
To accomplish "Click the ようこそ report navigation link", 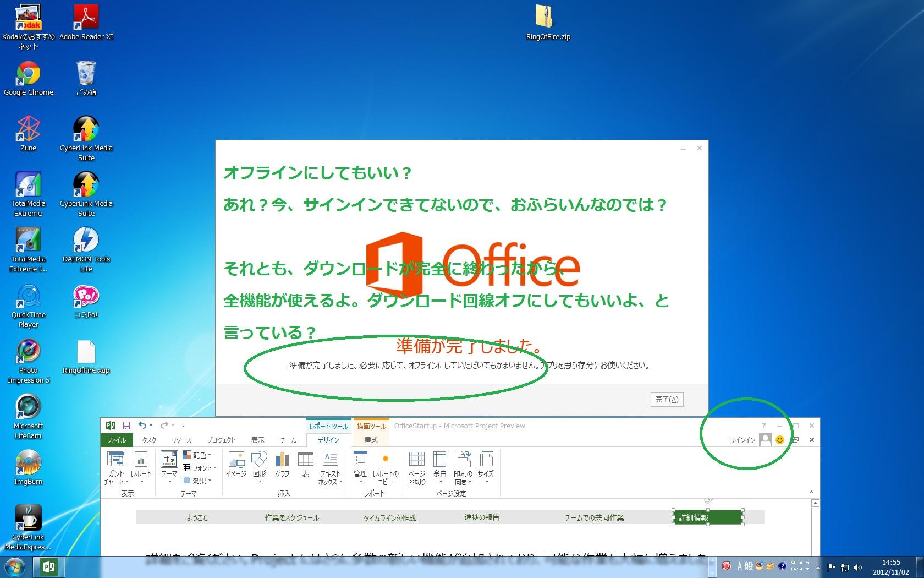I will click(197, 517).
